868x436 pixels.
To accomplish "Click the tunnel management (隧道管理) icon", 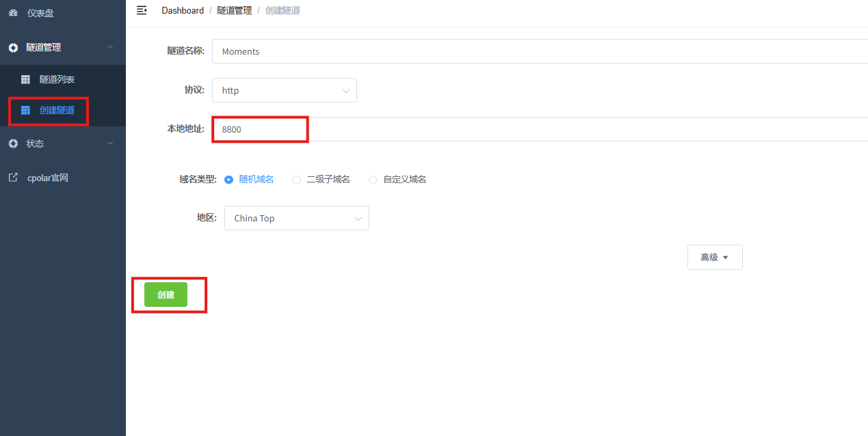I will click(13, 48).
